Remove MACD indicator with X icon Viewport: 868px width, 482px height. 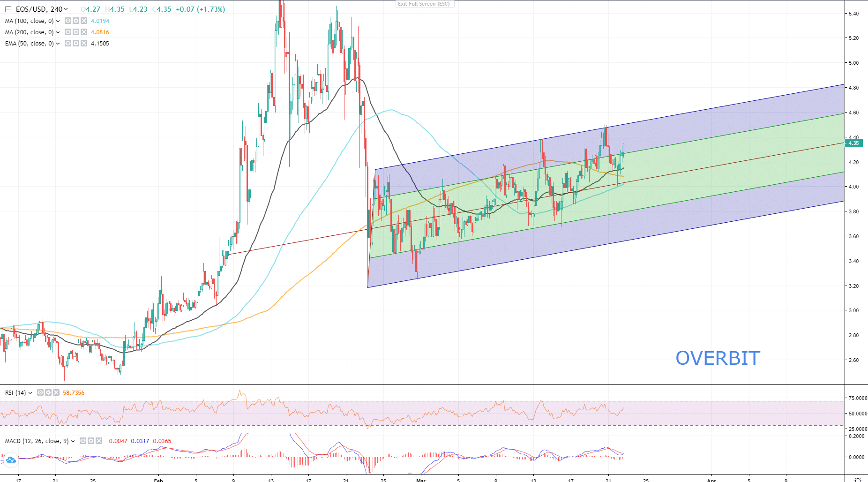point(99,441)
